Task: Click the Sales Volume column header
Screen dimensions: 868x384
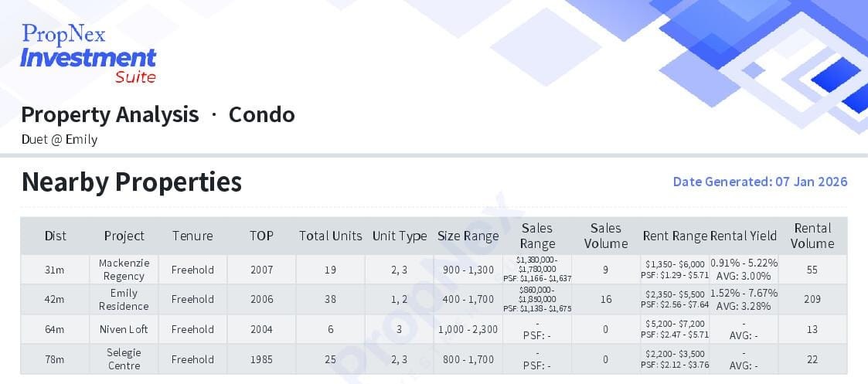Action: pos(606,236)
